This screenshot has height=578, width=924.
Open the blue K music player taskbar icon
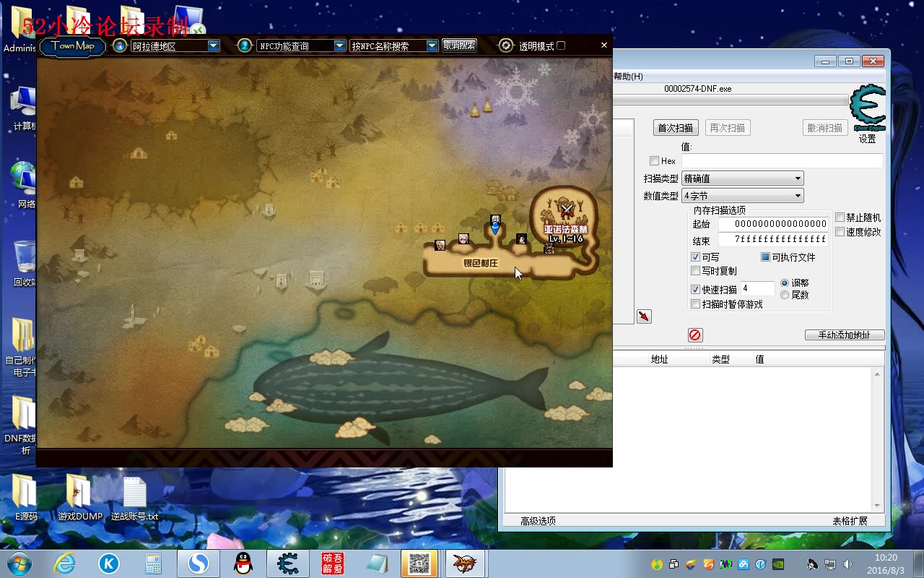pos(109,564)
